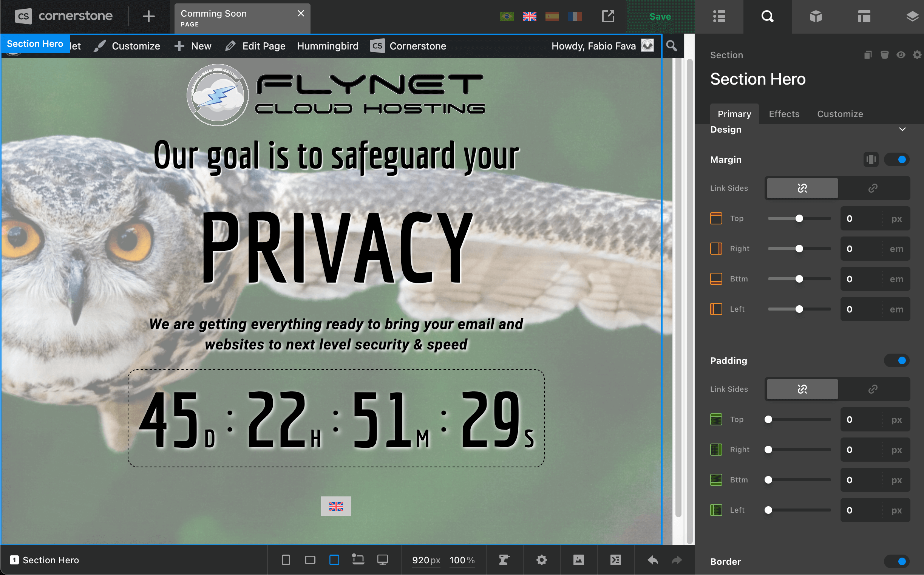Select unlinked sides for Margin
924x575 pixels.
coord(802,188)
